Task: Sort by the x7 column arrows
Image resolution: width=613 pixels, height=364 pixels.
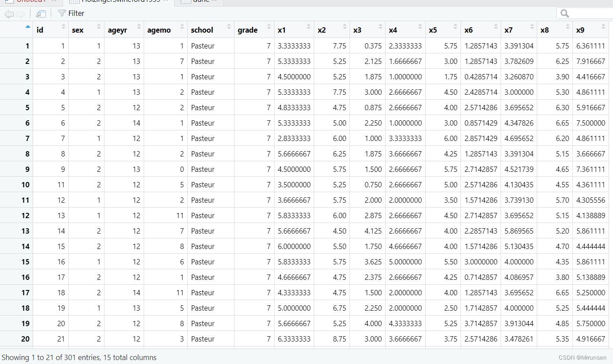Action: coord(531,27)
